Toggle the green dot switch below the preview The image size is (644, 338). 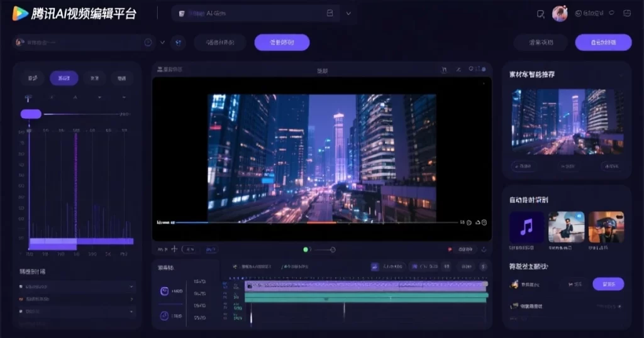tap(306, 249)
